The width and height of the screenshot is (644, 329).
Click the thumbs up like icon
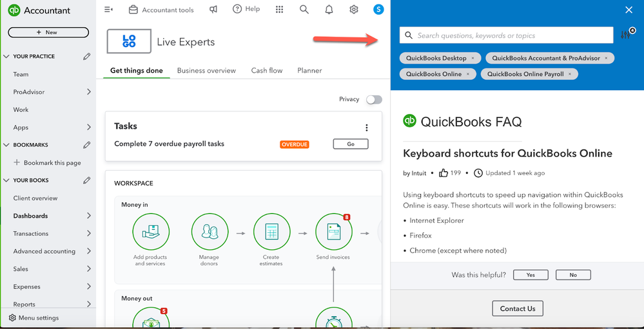pyautogui.click(x=444, y=173)
